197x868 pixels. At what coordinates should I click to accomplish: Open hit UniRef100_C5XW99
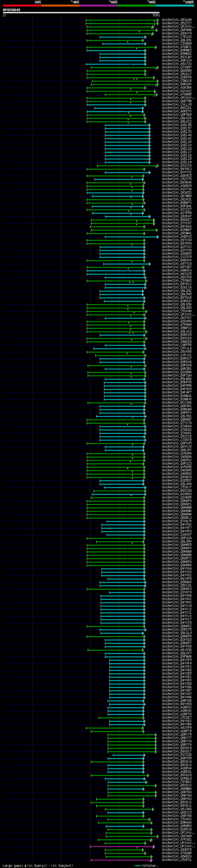tap(177, 43)
